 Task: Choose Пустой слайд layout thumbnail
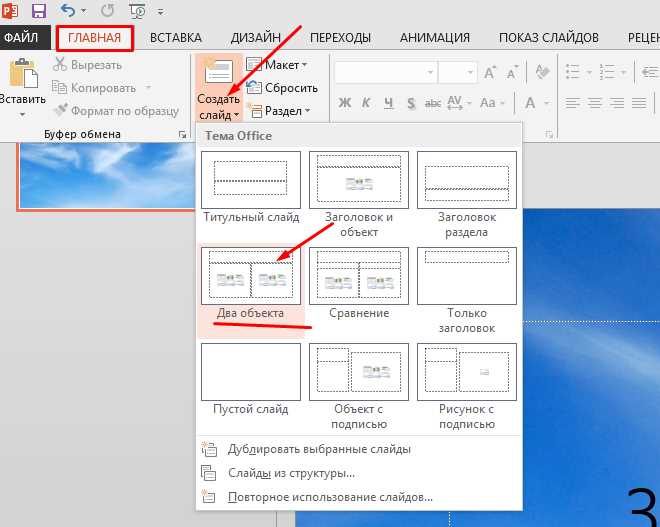tap(251, 372)
